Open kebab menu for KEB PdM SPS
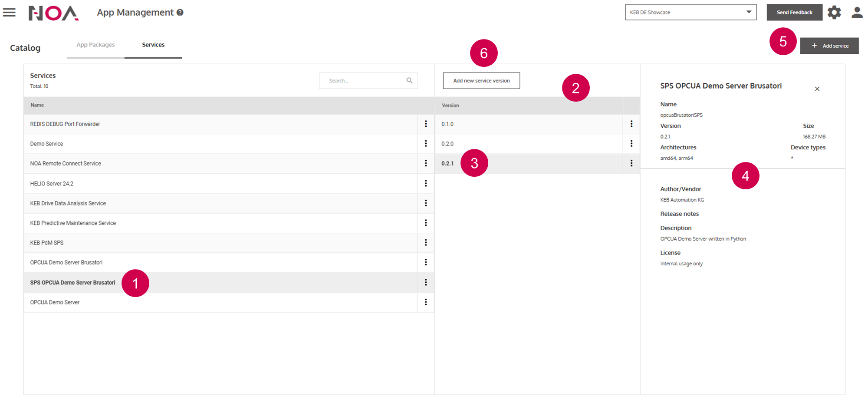Image resolution: width=868 pixels, height=406 pixels. pyautogui.click(x=426, y=243)
